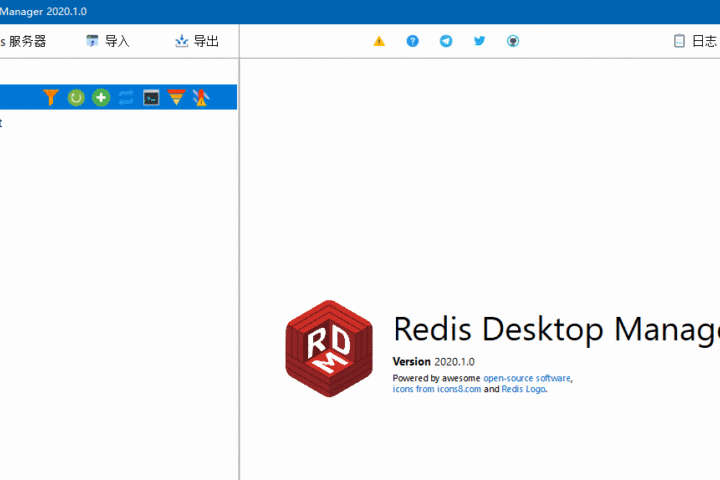Click the flush database warning icon
This screenshot has width=720, height=480.
(201, 97)
